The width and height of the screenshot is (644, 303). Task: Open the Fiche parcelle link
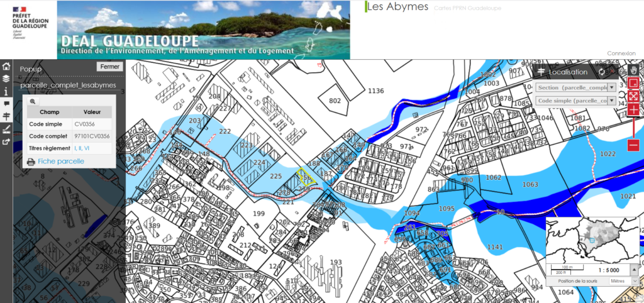tap(61, 162)
